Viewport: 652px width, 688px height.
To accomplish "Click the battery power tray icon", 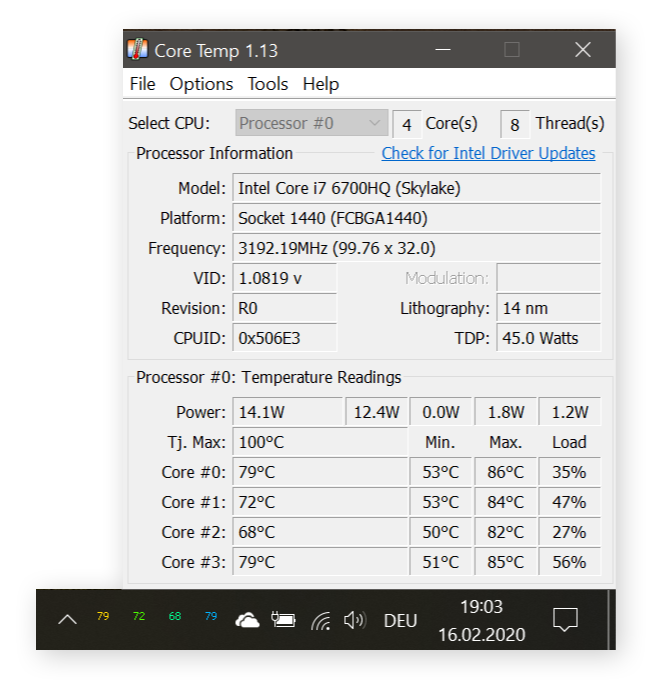I will click(x=283, y=620).
